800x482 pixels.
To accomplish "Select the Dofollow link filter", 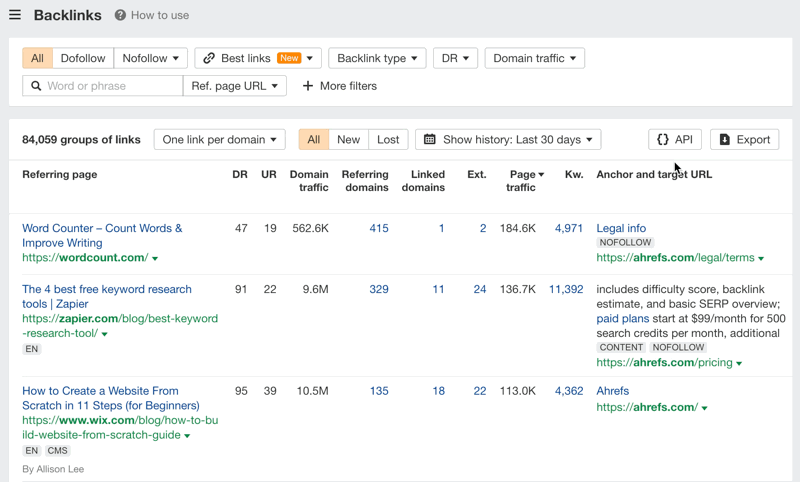I will [x=82, y=58].
